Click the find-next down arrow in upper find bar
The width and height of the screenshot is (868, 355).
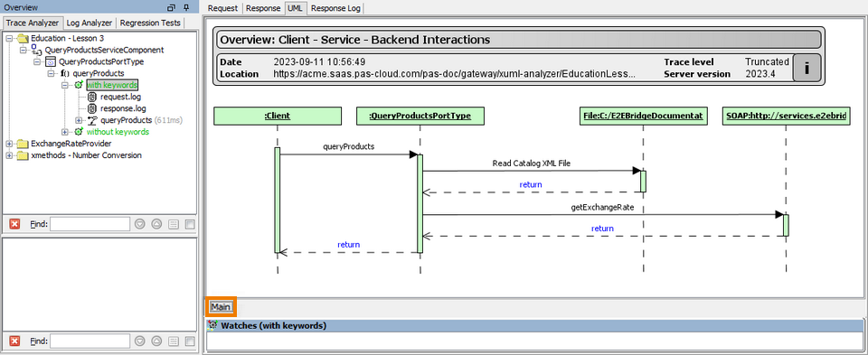(x=140, y=224)
